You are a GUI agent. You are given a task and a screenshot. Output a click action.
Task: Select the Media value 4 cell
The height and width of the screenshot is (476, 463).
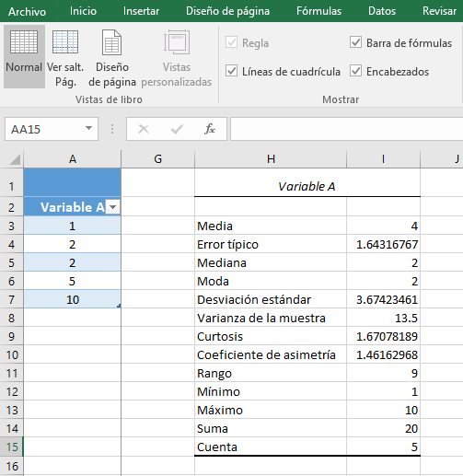click(x=383, y=226)
